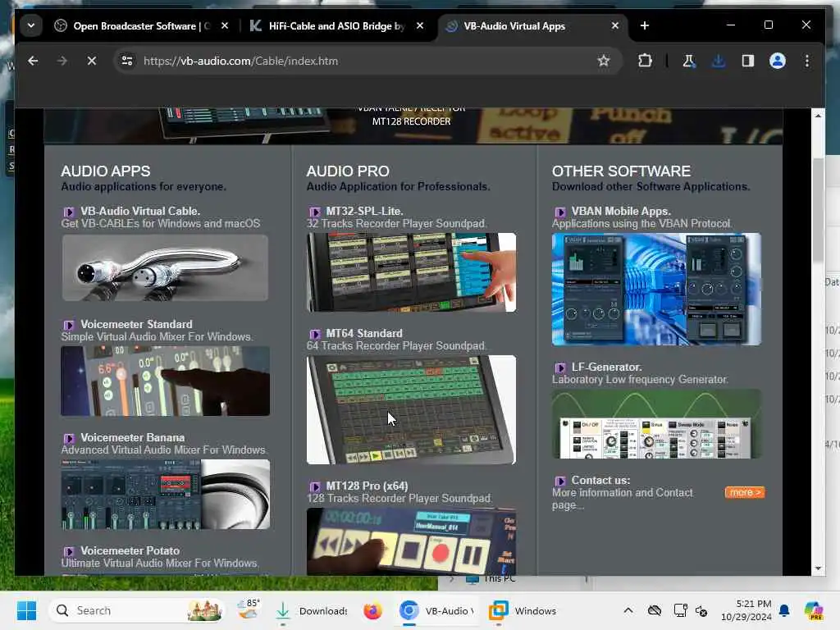Click page scrollbar up arrow
840x630 pixels.
(818, 116)
